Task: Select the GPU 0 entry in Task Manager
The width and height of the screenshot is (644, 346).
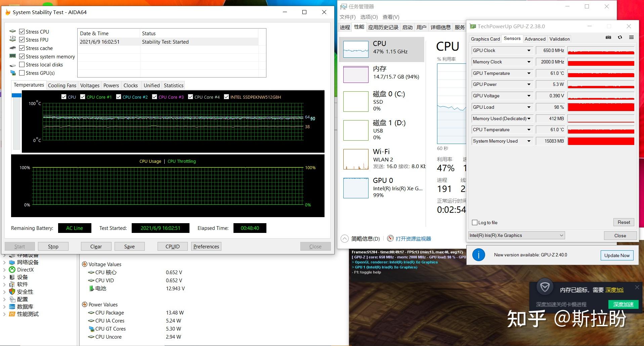Action: pos(382,188)
